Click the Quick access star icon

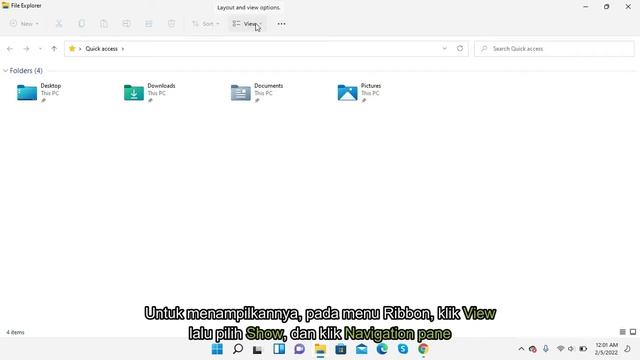(72, 49)
